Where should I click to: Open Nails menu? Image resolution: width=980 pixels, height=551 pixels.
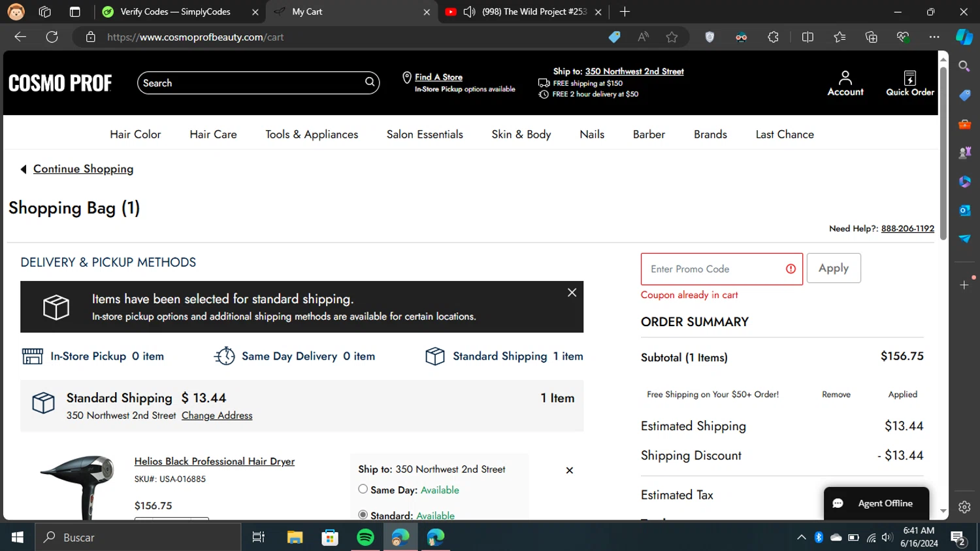pos(592,134)
